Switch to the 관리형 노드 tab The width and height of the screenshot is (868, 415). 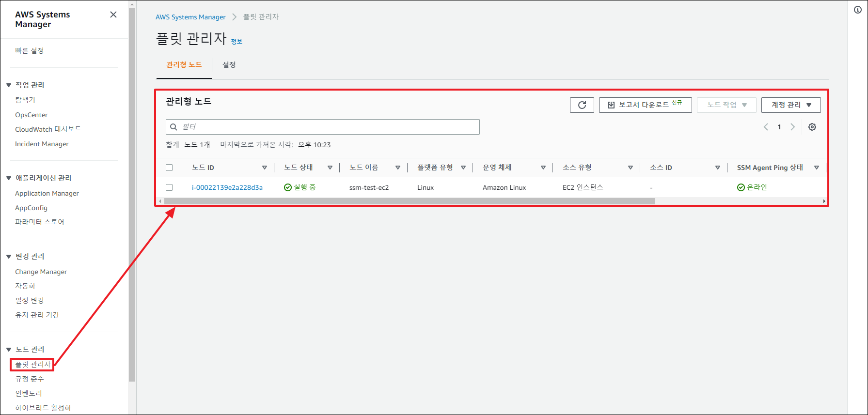[x=184, y=65]
